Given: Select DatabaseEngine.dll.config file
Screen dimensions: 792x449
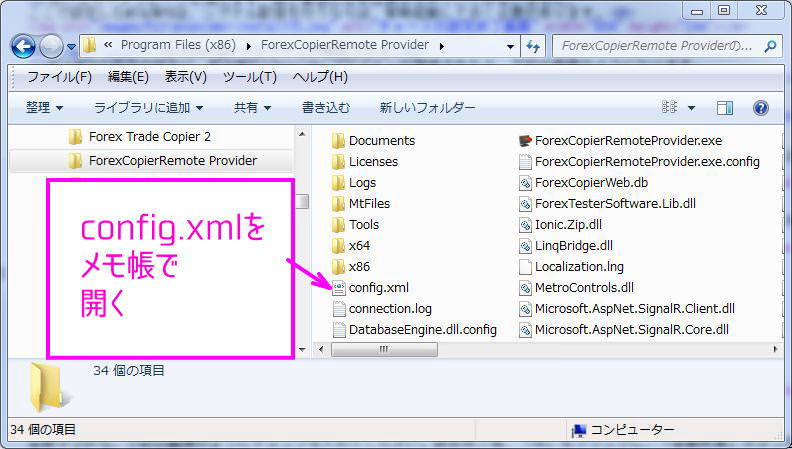Looking at the screenshot, I should point(414,330).
